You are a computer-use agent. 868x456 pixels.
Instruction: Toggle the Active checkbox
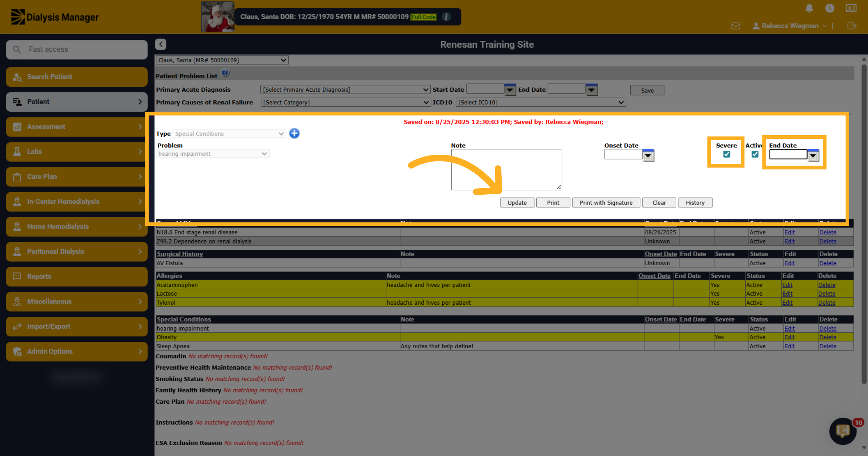(x=755, y=154)
